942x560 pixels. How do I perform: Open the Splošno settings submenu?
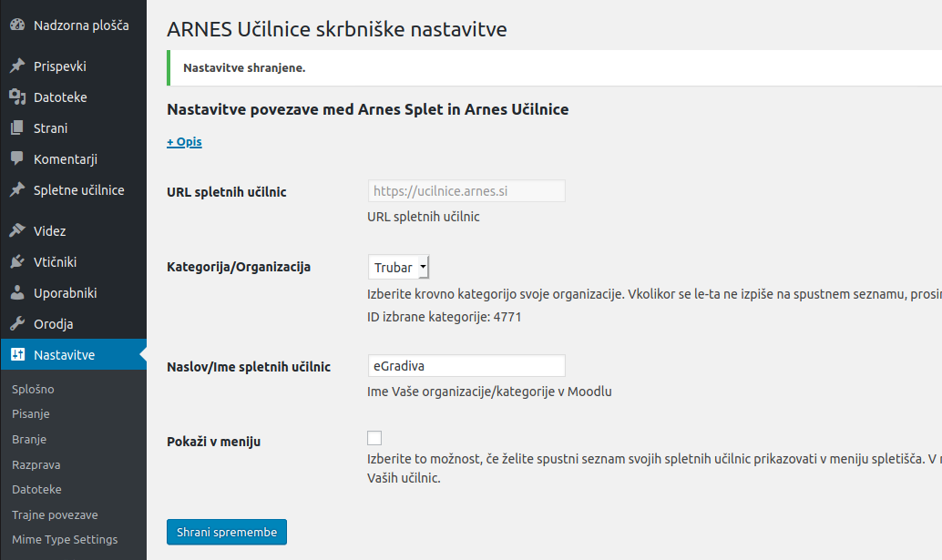33,389
